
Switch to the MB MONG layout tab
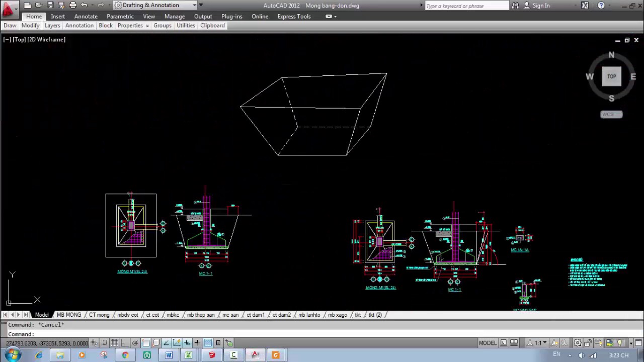(x=69, y=315)
